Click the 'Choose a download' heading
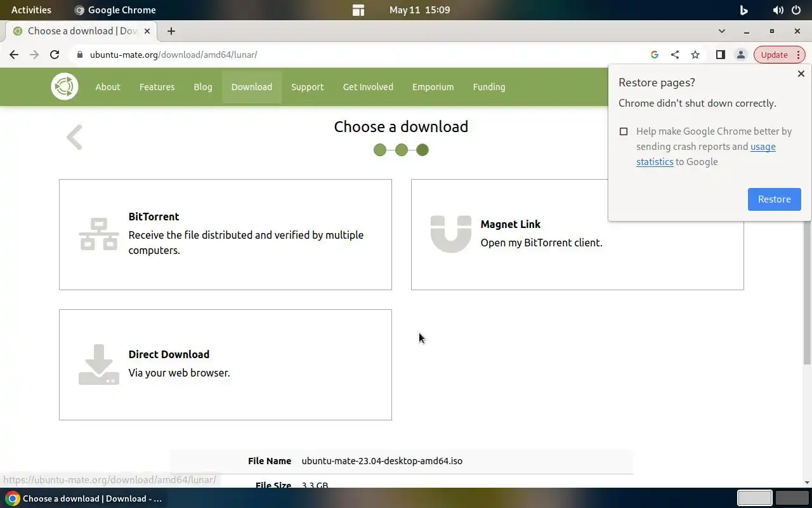The height and width of the screenshot is (508, 812). click(x=401, y=126)
